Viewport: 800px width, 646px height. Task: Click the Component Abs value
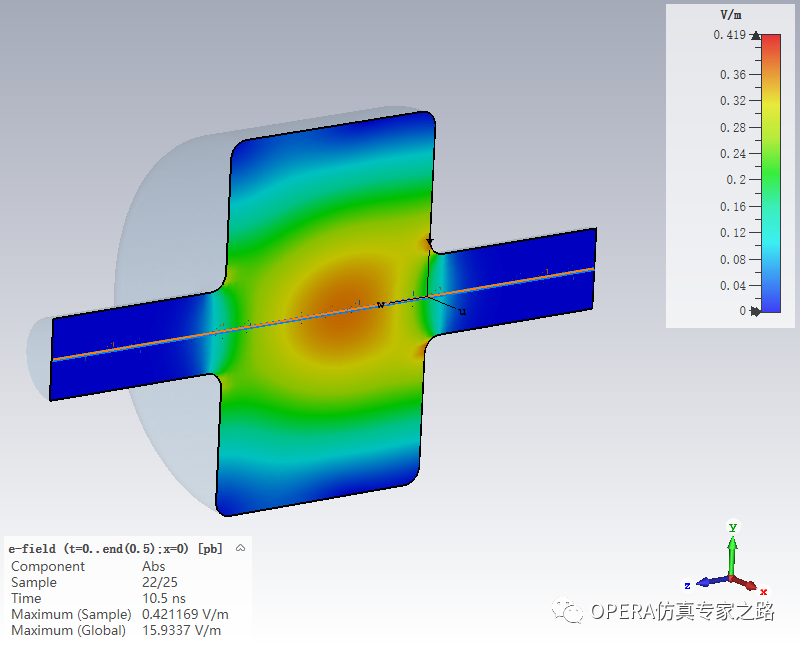(x=154, y=566)
